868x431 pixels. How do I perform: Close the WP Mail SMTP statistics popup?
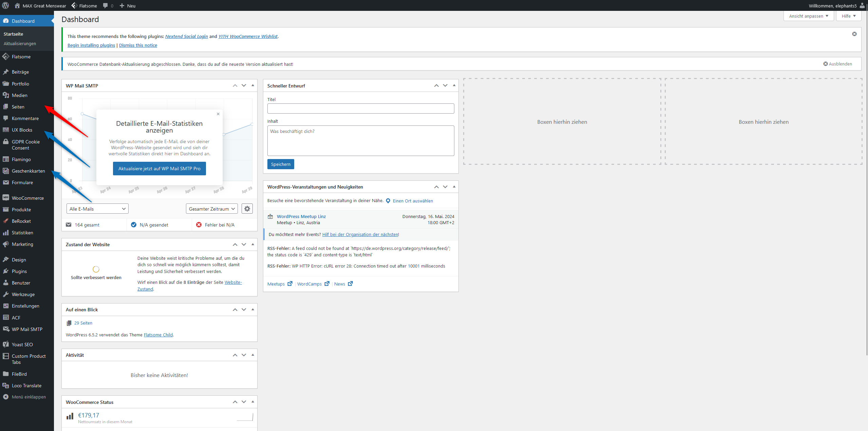tap(218, 114)
